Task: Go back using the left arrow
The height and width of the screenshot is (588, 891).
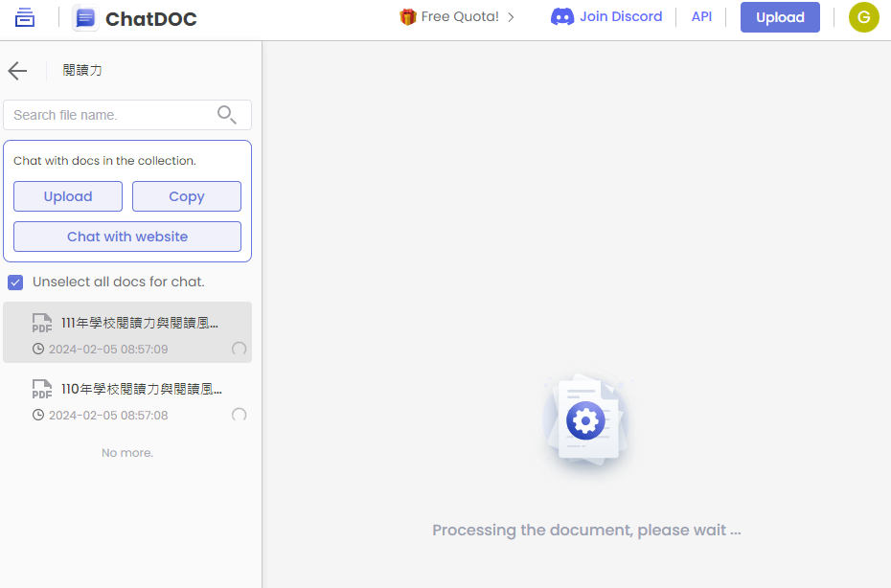Action: tap(17, 70)
